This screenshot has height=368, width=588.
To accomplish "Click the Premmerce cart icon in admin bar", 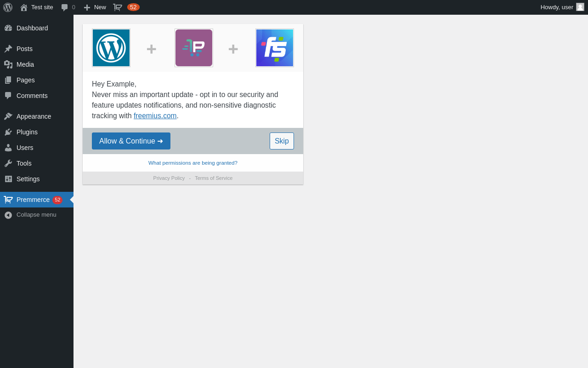I will [x=118, y=7].
